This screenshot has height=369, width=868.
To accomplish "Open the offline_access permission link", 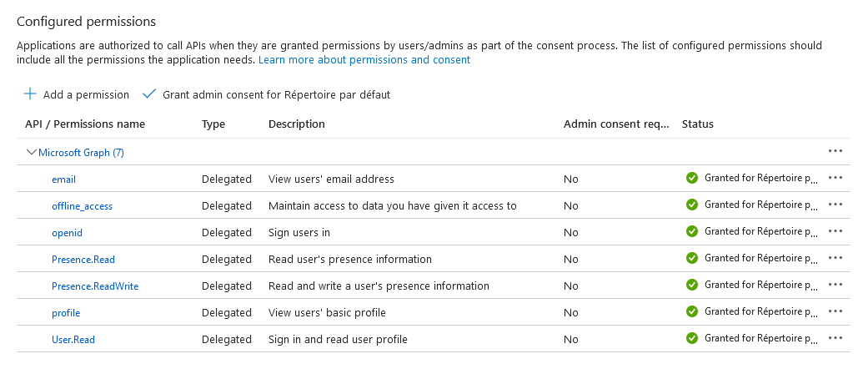I will pos(82,206).
